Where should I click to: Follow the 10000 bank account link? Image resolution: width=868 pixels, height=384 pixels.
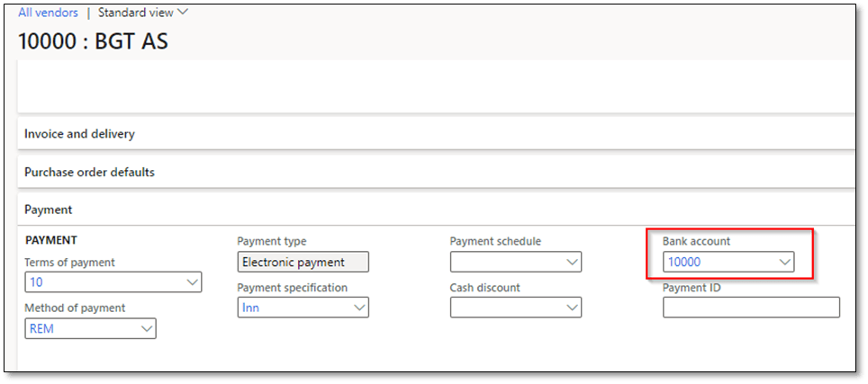pyautogui.click(x=683, y=263)
